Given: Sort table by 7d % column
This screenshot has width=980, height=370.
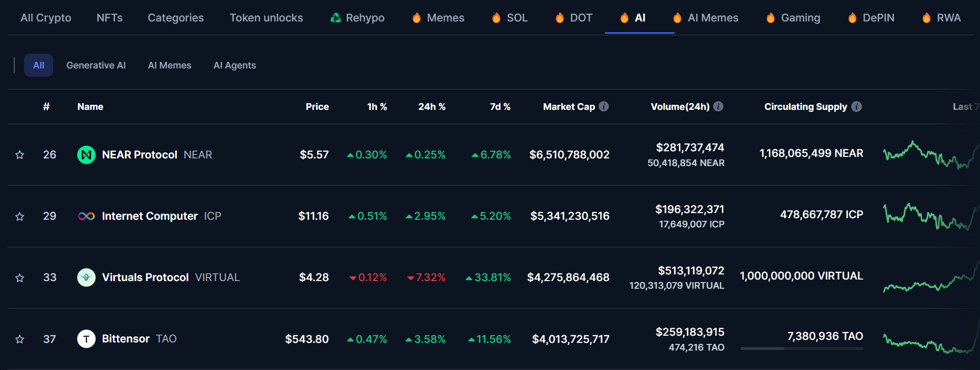Looking at the screenshot, I should 500,106.
